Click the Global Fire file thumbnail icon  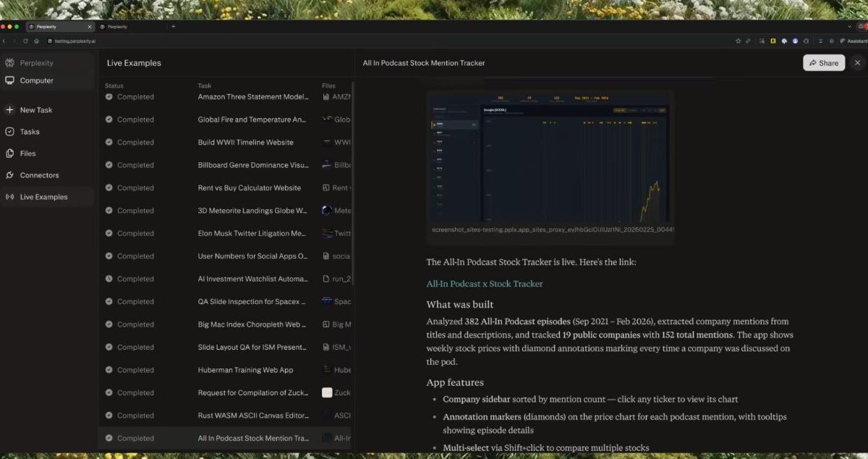pos(327,119)
